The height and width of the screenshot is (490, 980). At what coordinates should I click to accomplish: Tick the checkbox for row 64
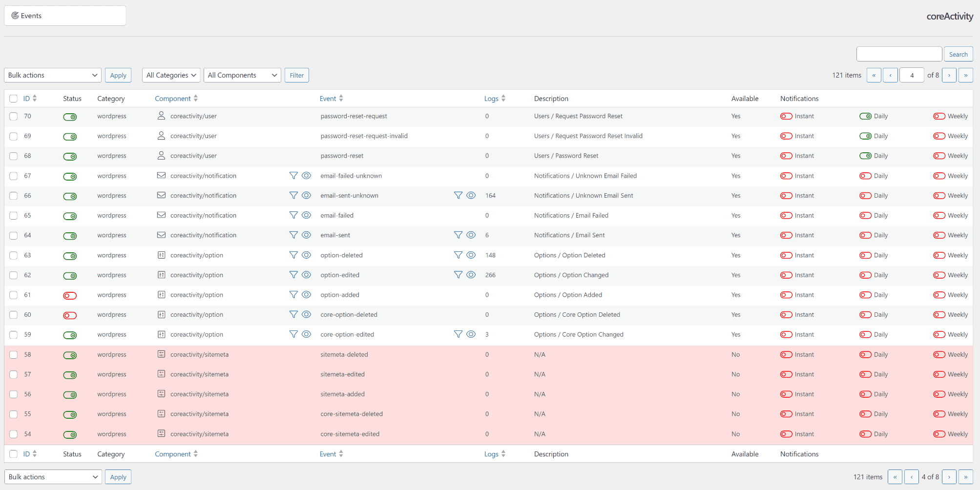(14, 235)
